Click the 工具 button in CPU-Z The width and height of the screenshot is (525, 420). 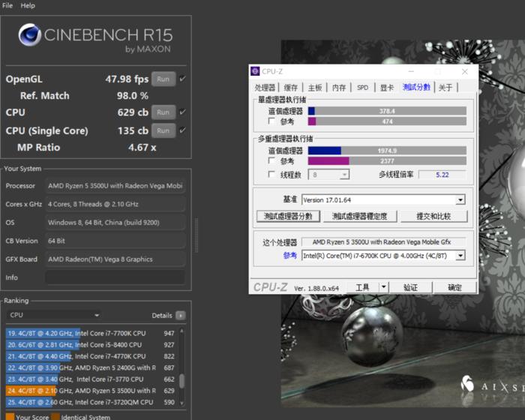(362, 287)
